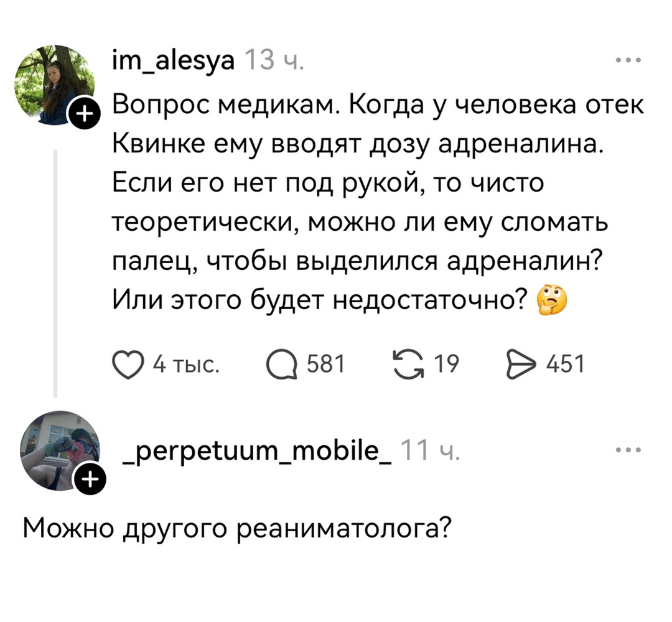
Task: Click the 451 shares count
Action: click(564, 364)
